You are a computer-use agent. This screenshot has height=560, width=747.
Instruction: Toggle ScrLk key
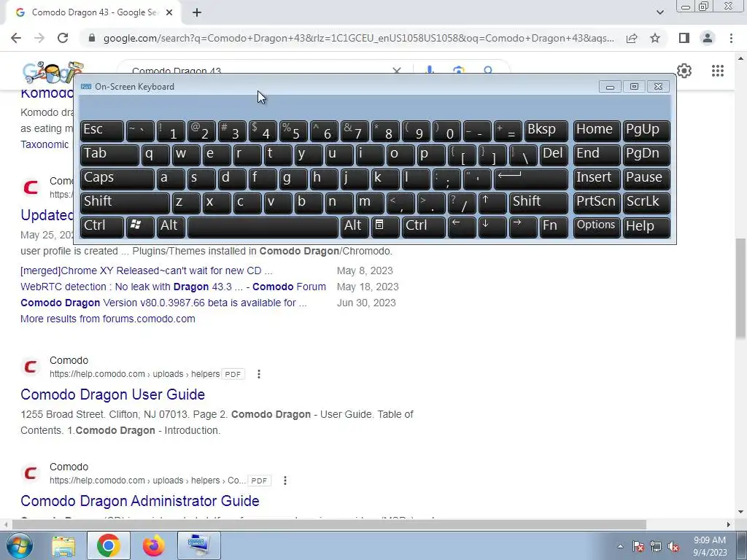point(646,203)
